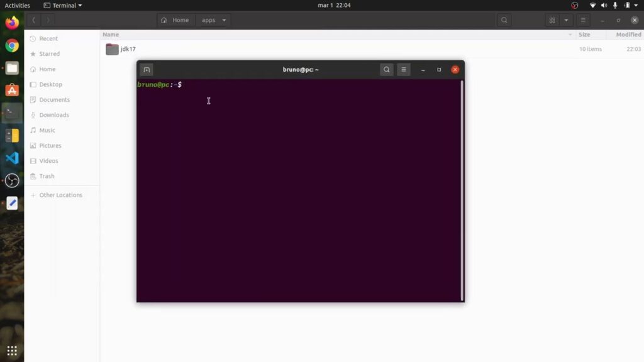Viewport: 644px width, 362px height.
Task: Open the system menu arrow
Action: (636, 5)
